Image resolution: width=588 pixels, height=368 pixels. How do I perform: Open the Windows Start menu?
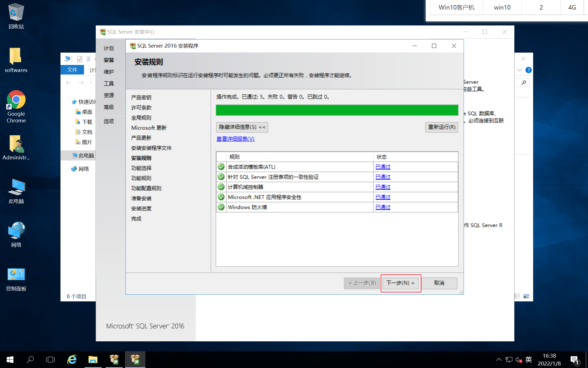(x=10, y=360)
